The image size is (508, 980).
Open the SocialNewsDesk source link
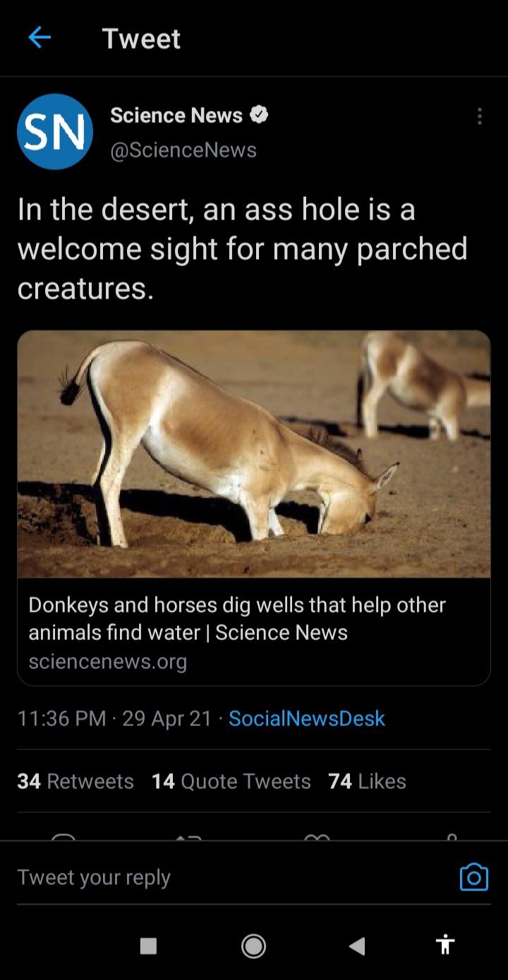[306, 718]
